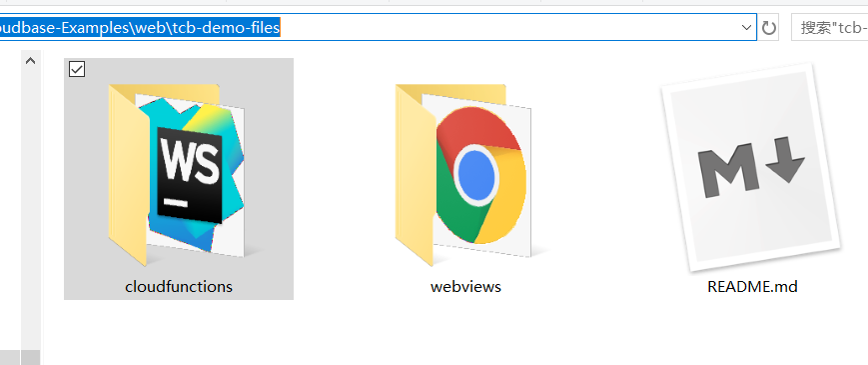
Task: Click the tcb-demo-files path in the address bar
Action: coord(225,27)
